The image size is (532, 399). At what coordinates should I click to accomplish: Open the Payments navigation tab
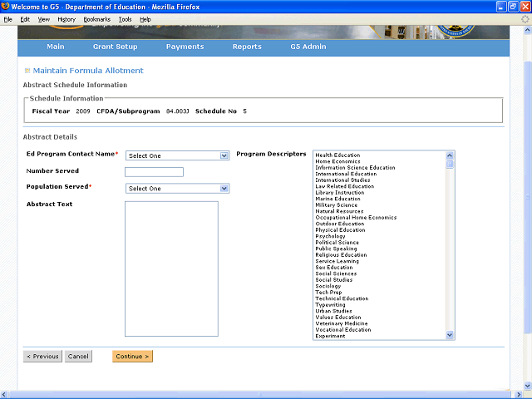185,47
